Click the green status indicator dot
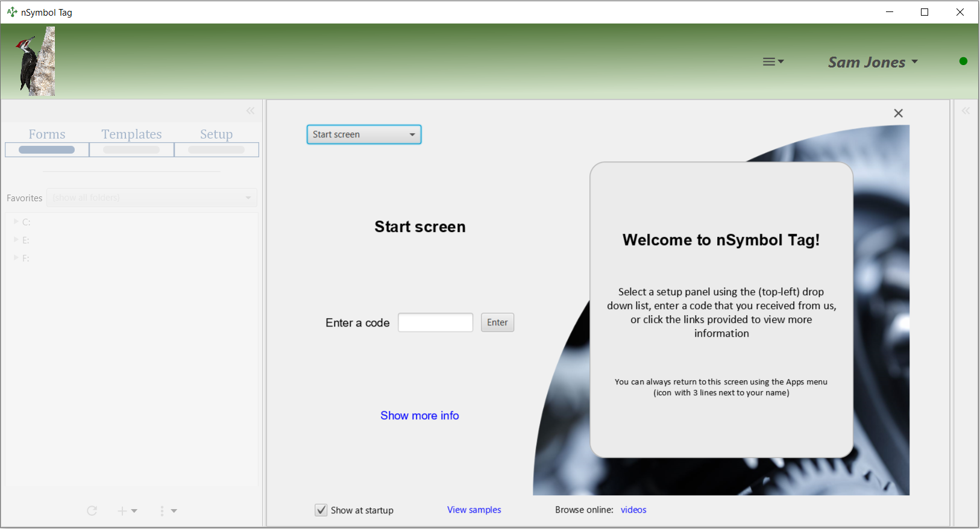Screen dimensions: 980x529 [963, 61]
